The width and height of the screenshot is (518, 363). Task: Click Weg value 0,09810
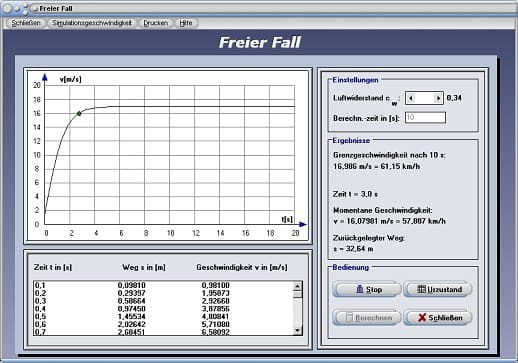point(132,285)
